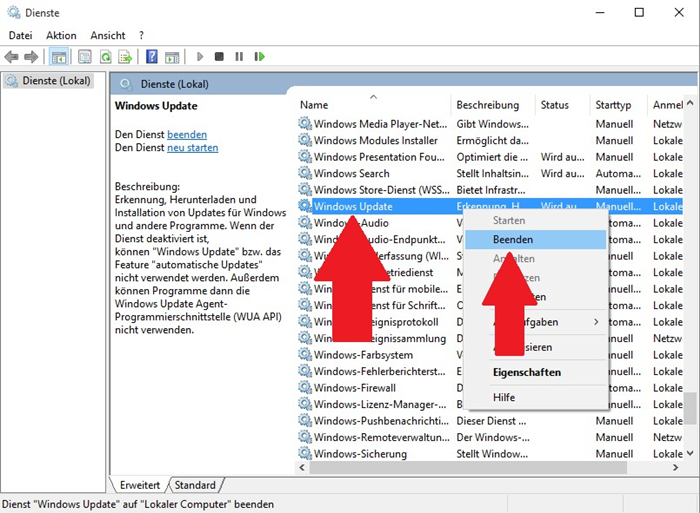Click the Forward arrow toolbar icon
Screen dimensions: 700x513
pyautogui.click(x=31, y=57)
